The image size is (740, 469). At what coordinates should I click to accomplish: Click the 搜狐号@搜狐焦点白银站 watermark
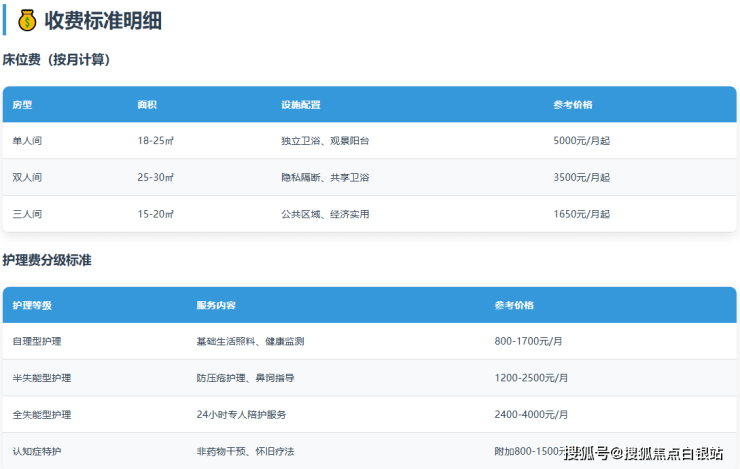(x=644, y=454)
